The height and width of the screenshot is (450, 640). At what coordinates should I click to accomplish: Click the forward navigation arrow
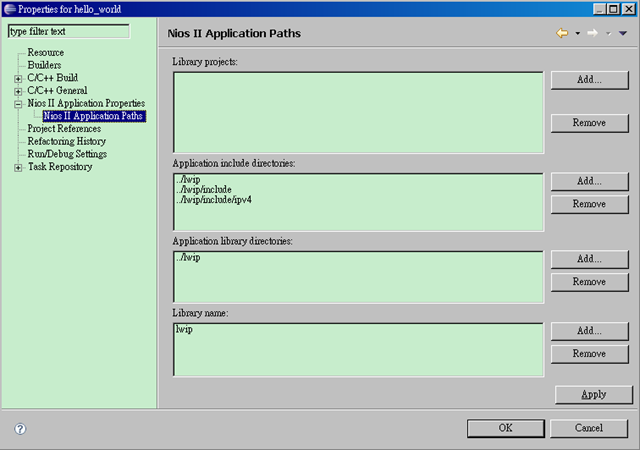click(592, 33)
